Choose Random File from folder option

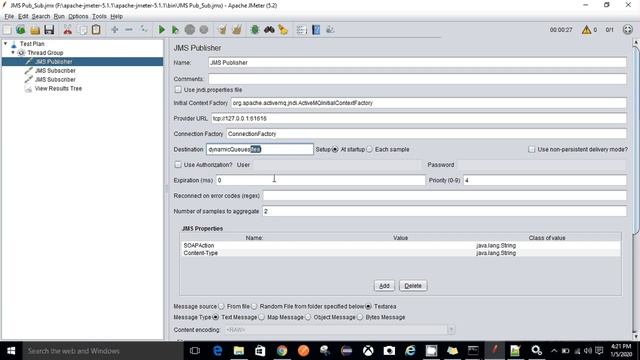click(254, 306)
